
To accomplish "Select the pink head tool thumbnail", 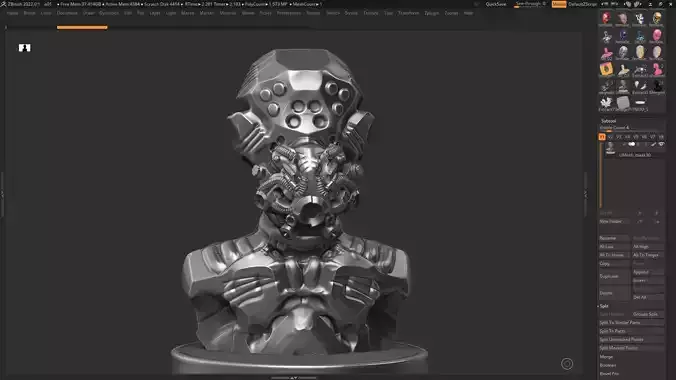I will pyautogui.click(x=657, y=35).
